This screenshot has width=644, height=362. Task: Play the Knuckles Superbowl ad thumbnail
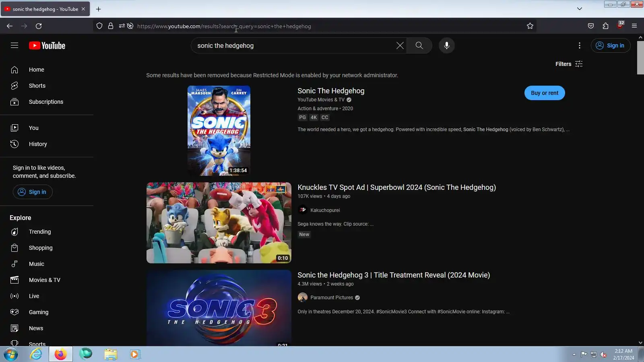coord(219,223)
